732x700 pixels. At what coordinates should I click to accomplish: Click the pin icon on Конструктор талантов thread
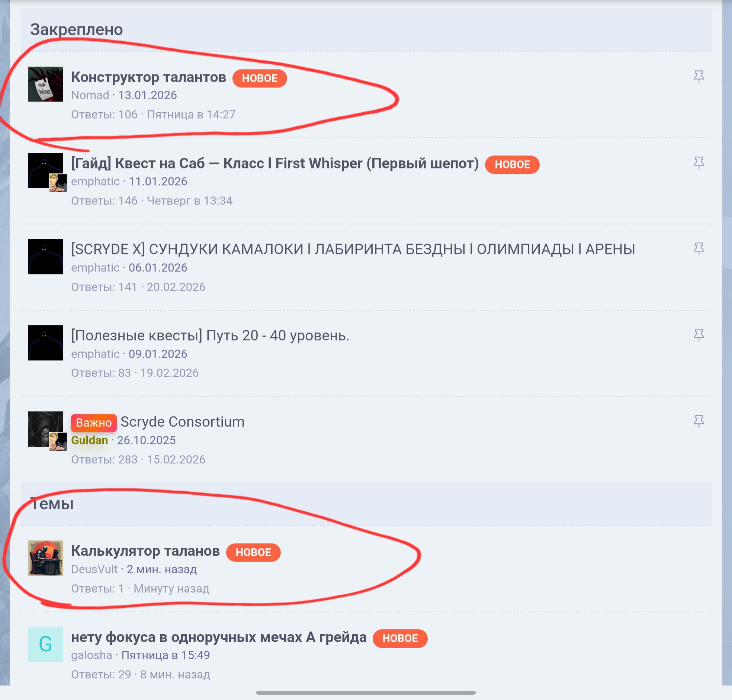(699, 77)
